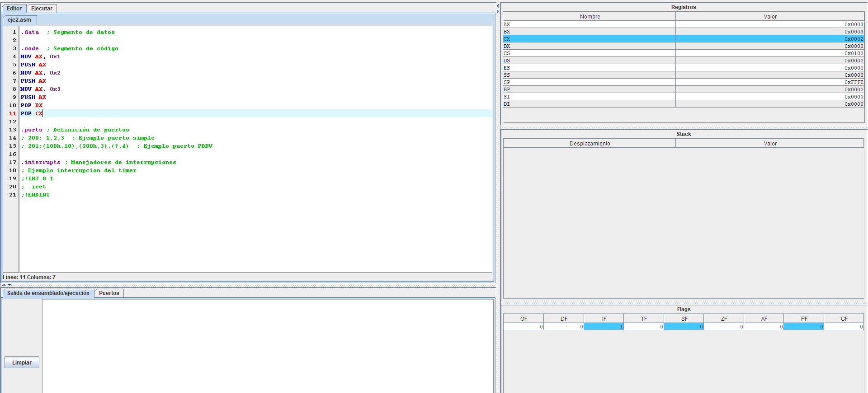This screenshot has height=393, width=868.
Task: Click the Valor column header in Stack
Action: (x=770, y=144)
